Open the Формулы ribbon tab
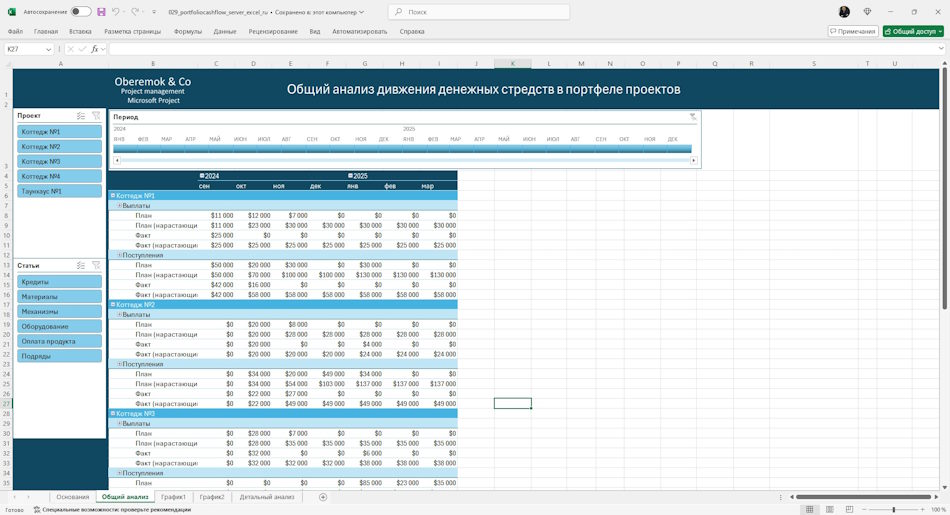Viewport: 950px width, 515px height. (188, 32)
